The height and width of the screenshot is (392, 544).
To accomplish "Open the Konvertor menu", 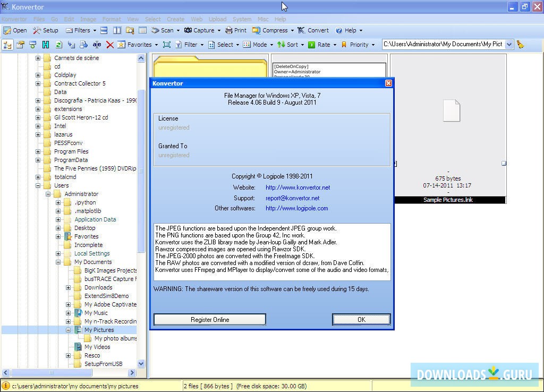I will pos(14,19).
